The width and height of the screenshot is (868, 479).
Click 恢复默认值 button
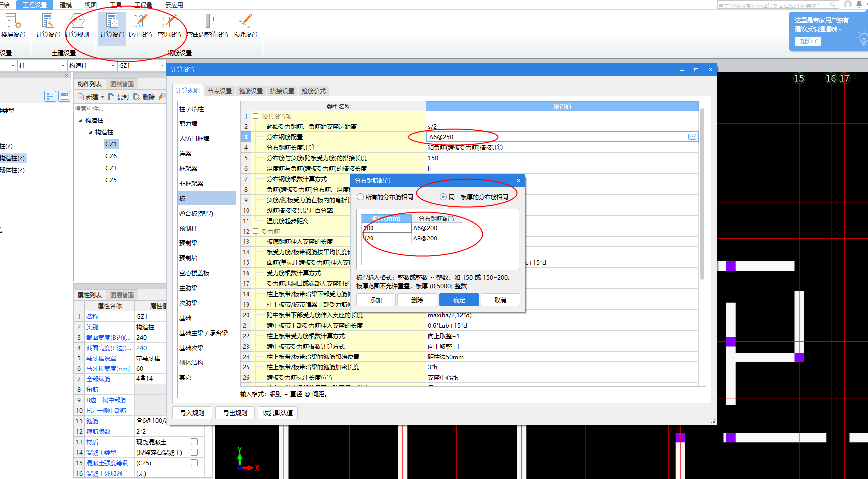[278, 413]
